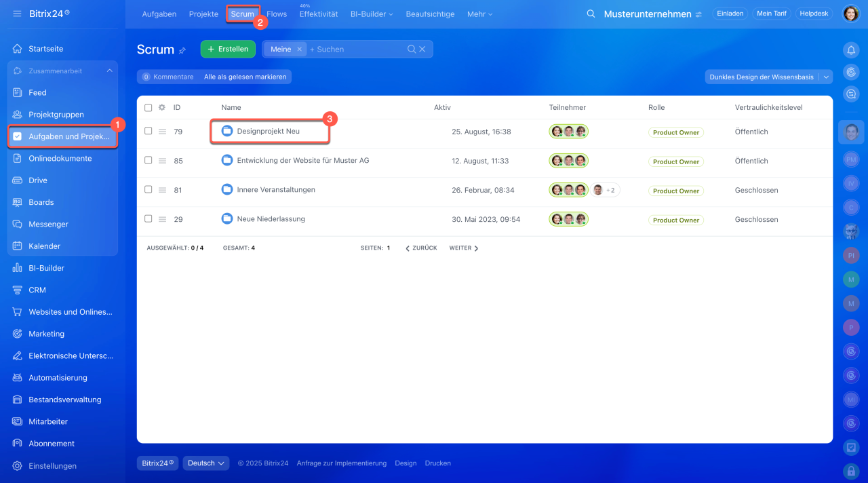Collapse the Zusammenarbeit section
The image size is (868, 483).
click(x=109, y=71)
